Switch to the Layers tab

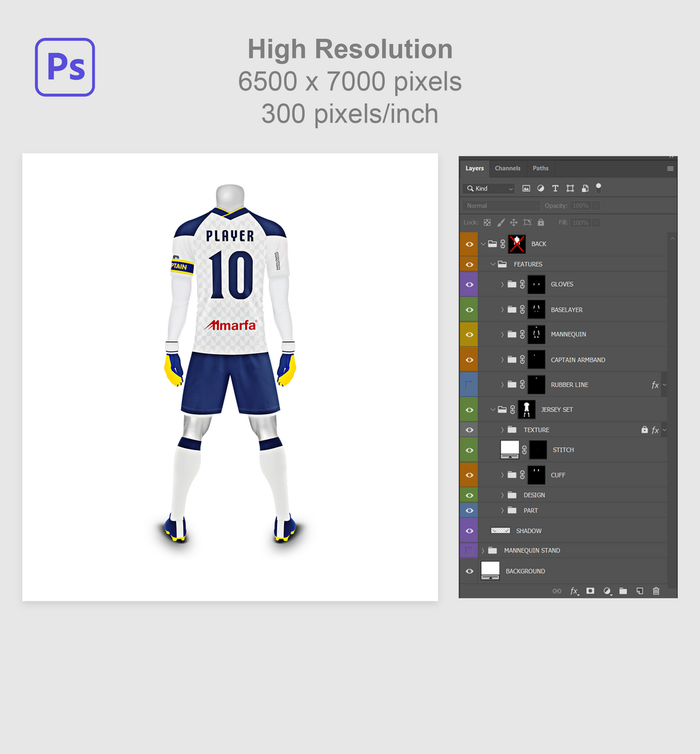(474, 169)
